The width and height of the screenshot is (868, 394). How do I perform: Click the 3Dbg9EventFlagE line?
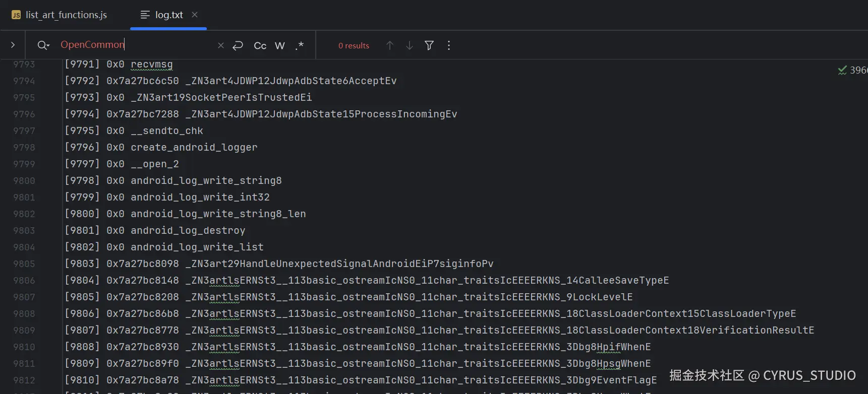click(x=361, y=380)
